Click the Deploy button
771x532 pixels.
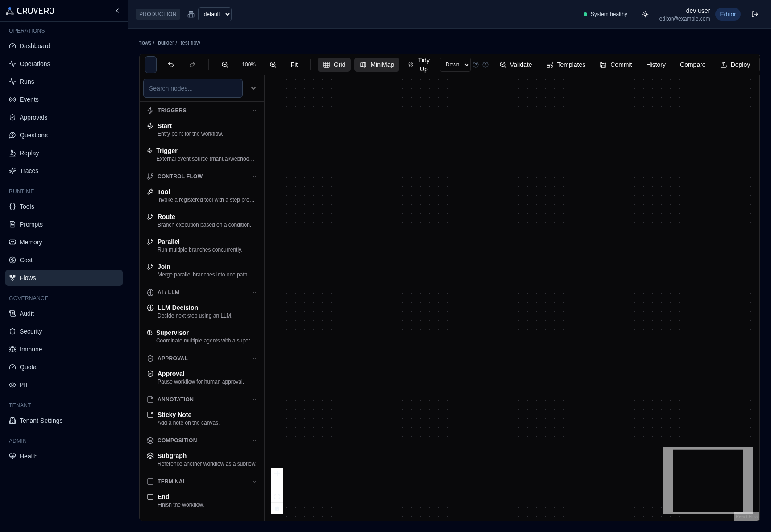pyautogui.click(x=735, y=65)
